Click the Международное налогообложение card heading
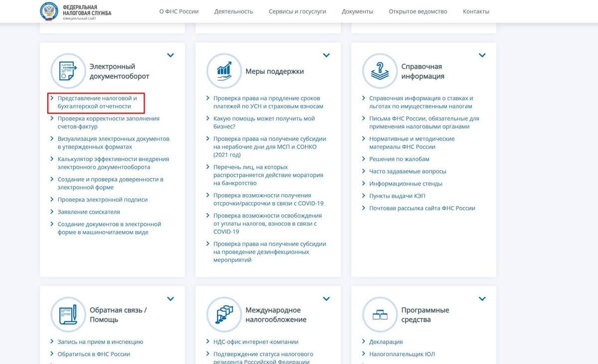This screenshot has width=598, height=364. (276, 315)
